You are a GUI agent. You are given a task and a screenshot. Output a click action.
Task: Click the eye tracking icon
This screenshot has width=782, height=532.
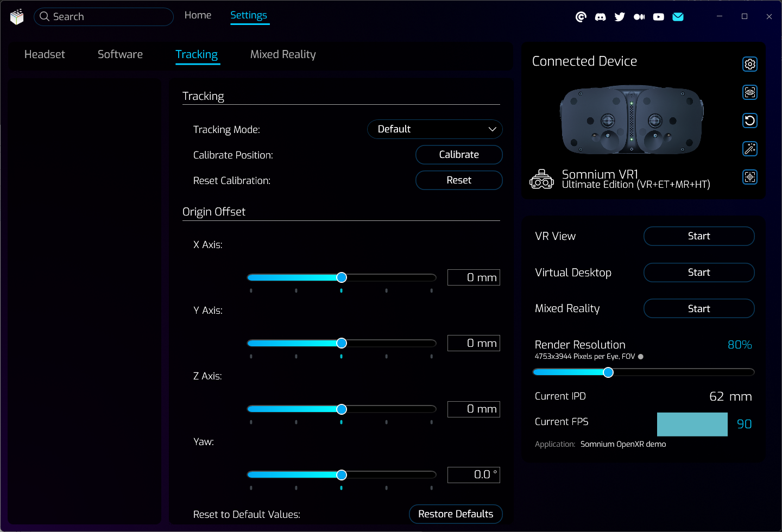point(749,92)
